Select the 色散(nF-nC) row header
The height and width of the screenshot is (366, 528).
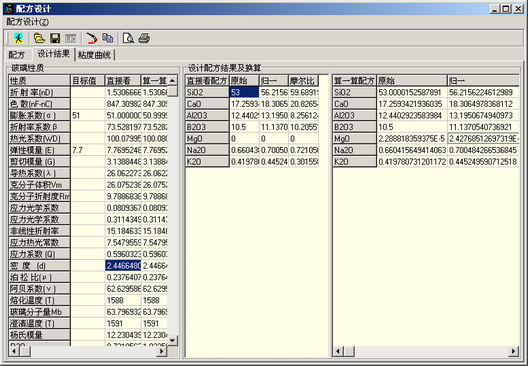tap(39, 104)
